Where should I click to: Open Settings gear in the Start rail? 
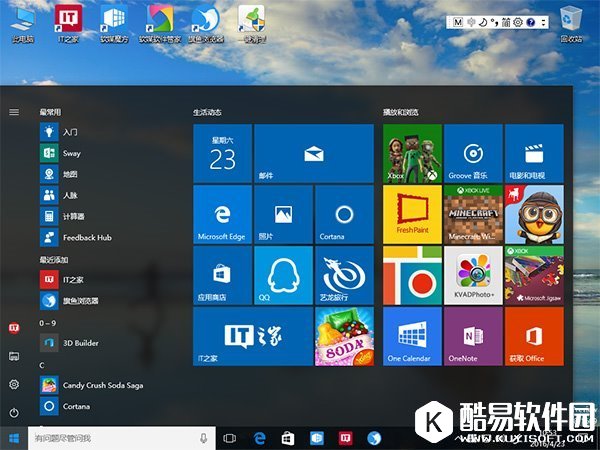point(14,384)
